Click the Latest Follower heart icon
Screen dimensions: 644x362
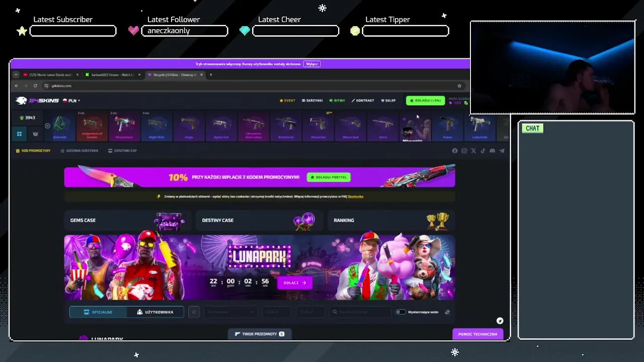click(x=133, y=31)
